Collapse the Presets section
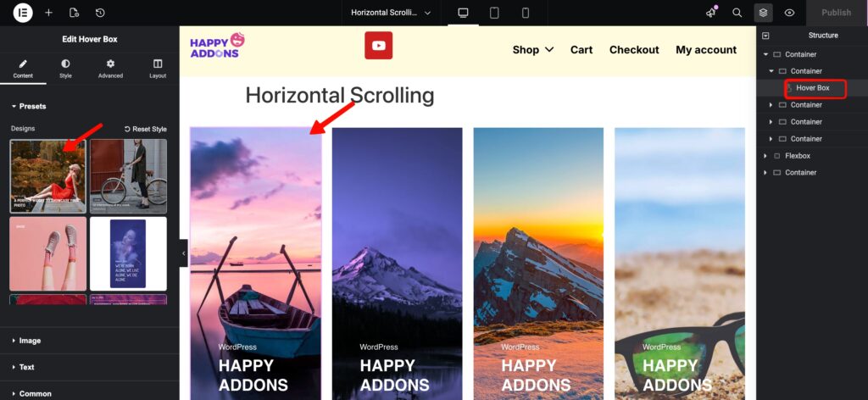The image size is (868, 400). point(32,106)
